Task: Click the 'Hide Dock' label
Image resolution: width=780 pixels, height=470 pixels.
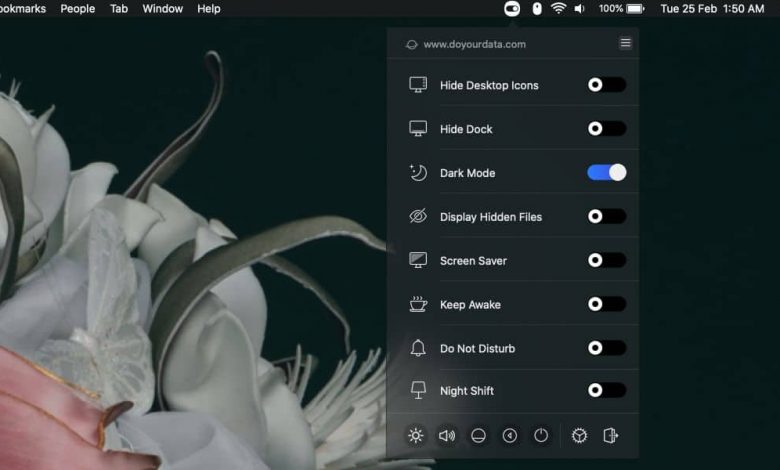Action: 466,129
